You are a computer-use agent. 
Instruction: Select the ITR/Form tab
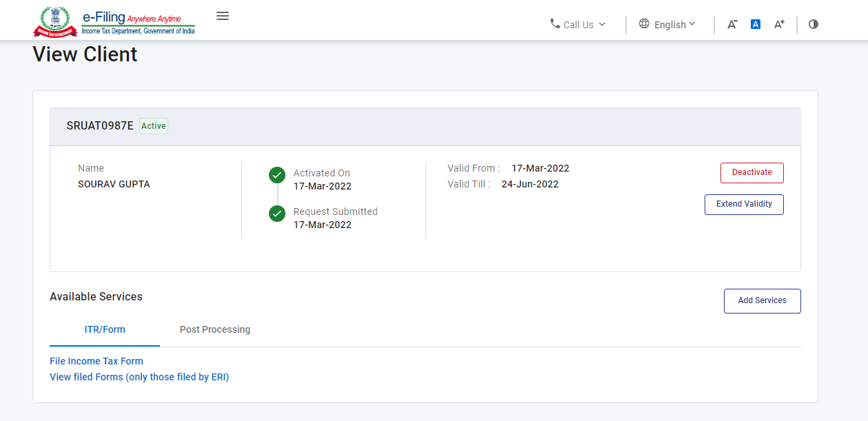[104, 329]
